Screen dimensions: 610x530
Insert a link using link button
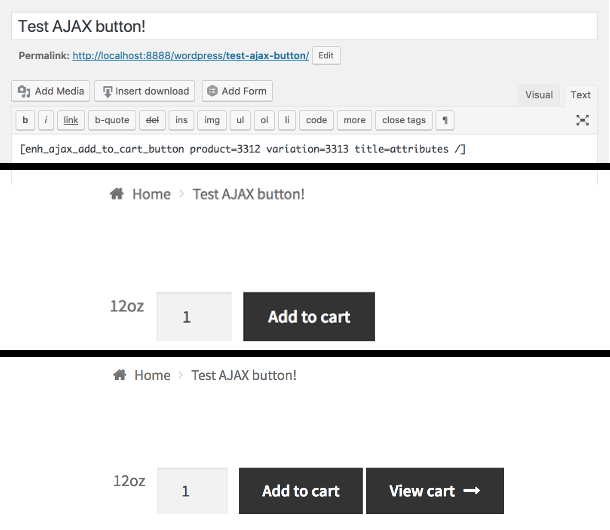71,120
